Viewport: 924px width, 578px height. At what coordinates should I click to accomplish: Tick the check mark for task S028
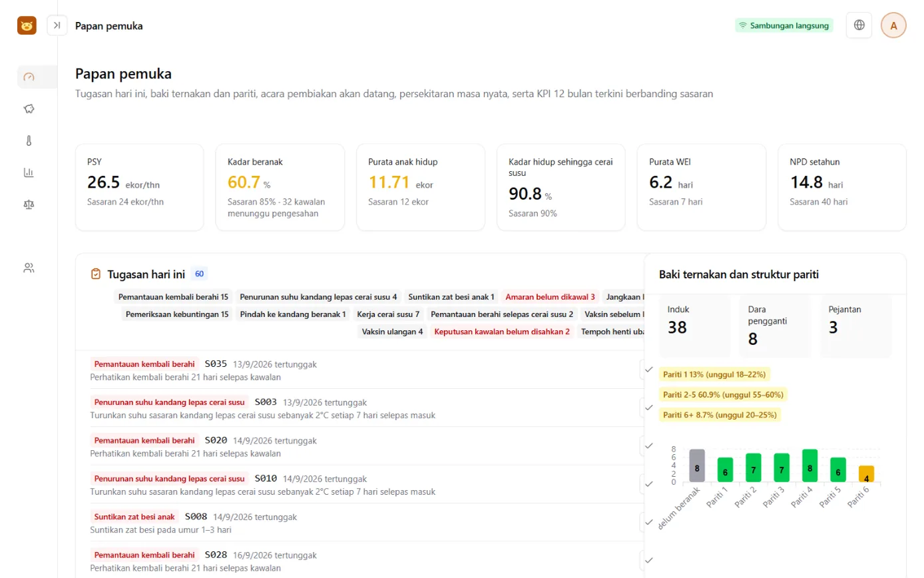(648, 560)
